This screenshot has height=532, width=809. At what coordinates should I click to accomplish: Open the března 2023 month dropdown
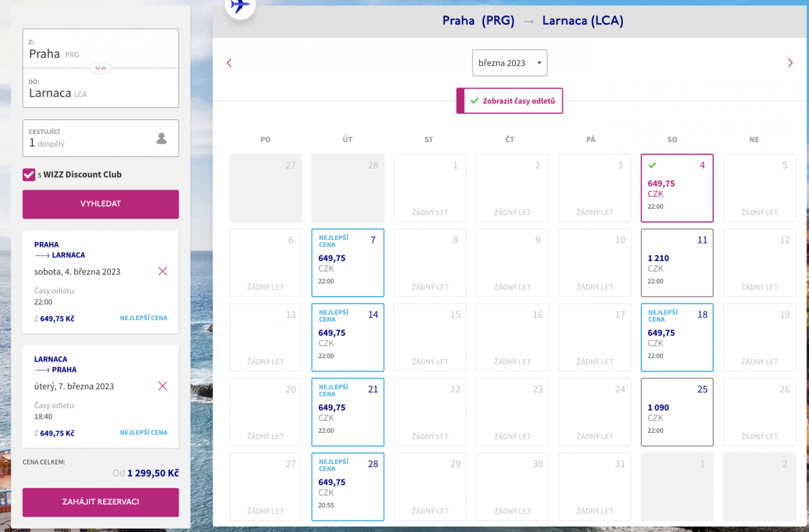(x=510, y=63)
